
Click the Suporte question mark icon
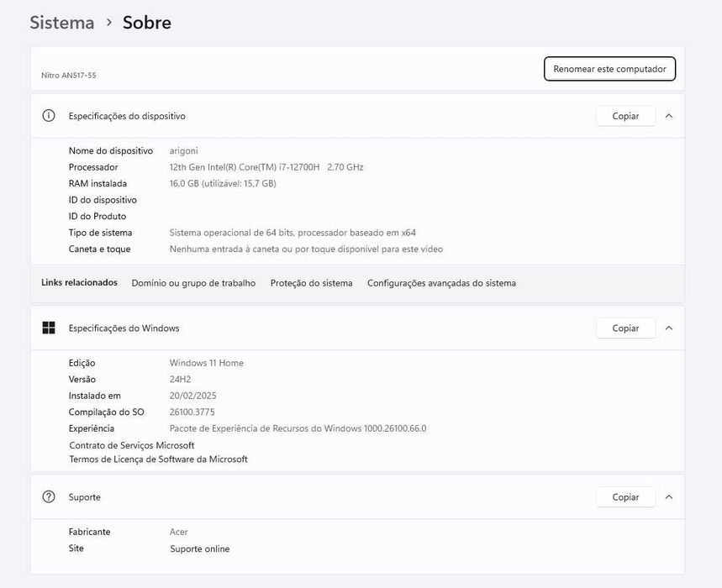click(x=49, y=497)
